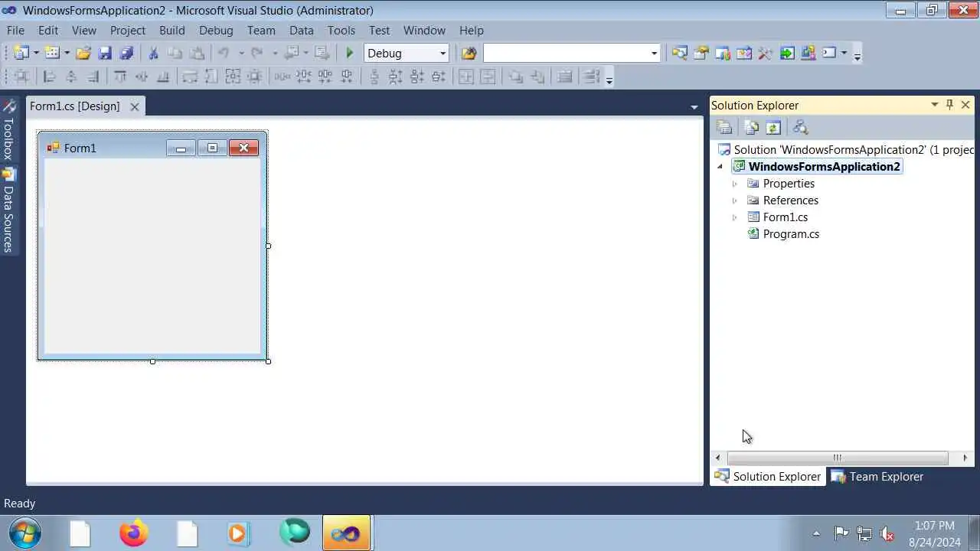Click Show All Files in Solution Explorer
This screenshot has height=551, width=980.
coord(751,128)
